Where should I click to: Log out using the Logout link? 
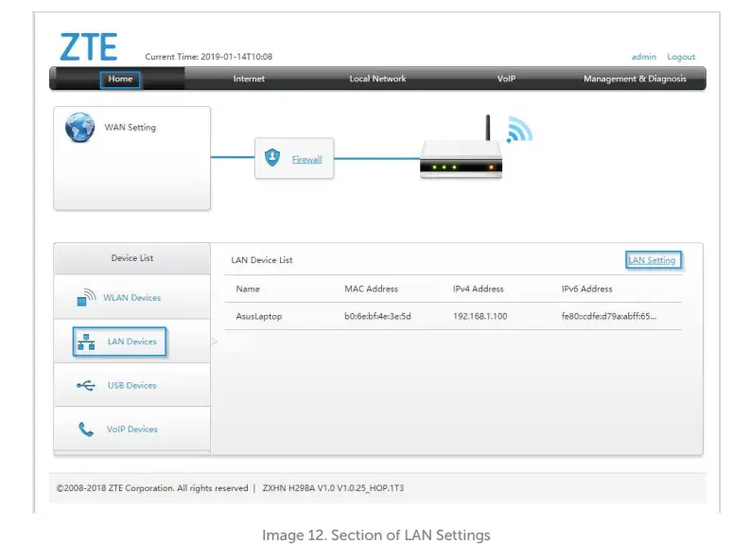click(681, 57)
